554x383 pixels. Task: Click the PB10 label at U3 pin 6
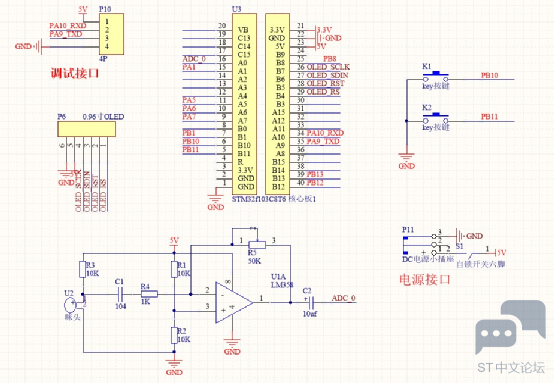click(191, 141)
